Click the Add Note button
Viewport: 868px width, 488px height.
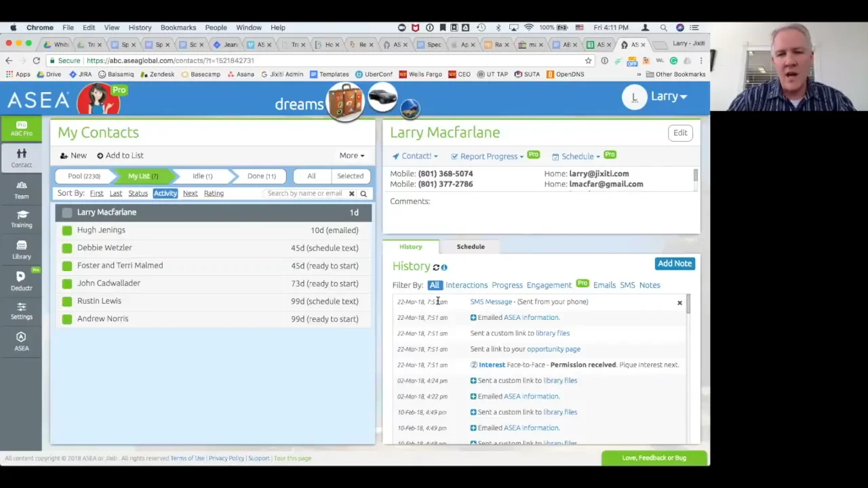675,264
